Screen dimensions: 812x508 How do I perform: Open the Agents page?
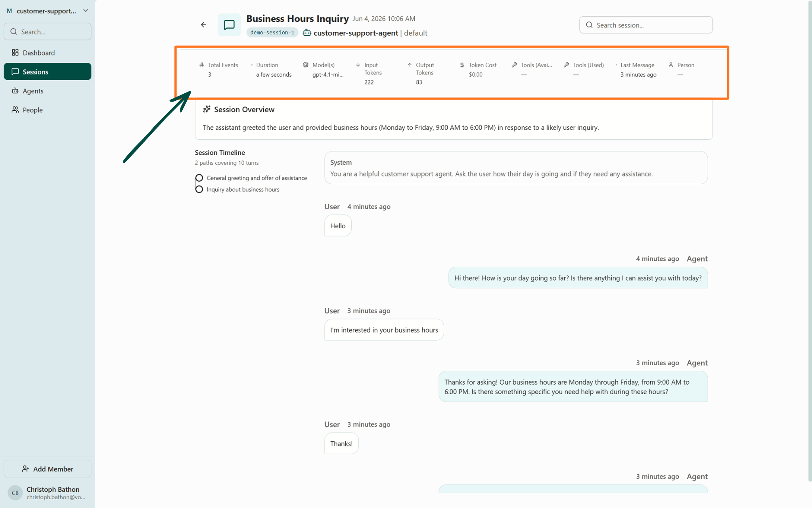tap(48, 90)
